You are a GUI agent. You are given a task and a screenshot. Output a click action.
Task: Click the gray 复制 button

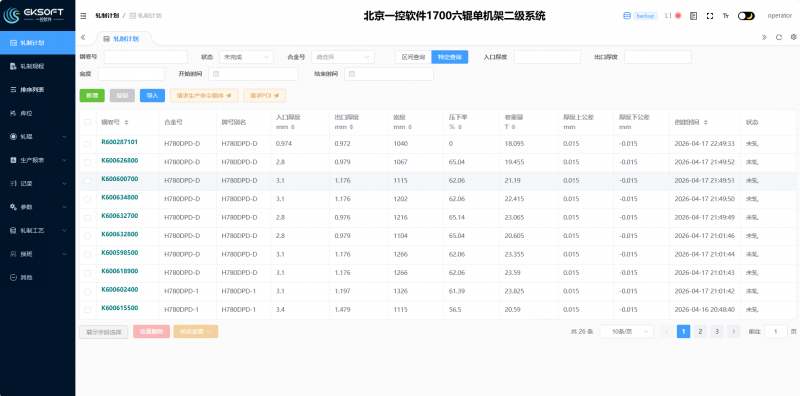(x=122, y=95)
